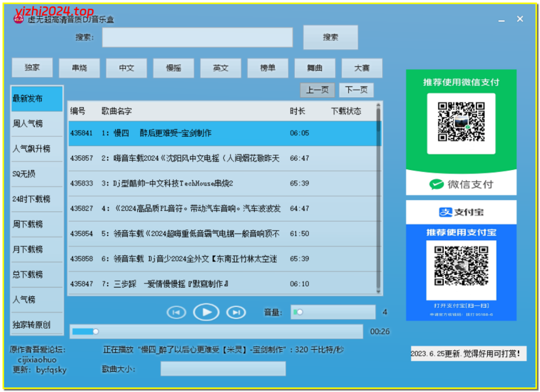Play the previous track
Viewport: 540px width, 392px height.
176,312
